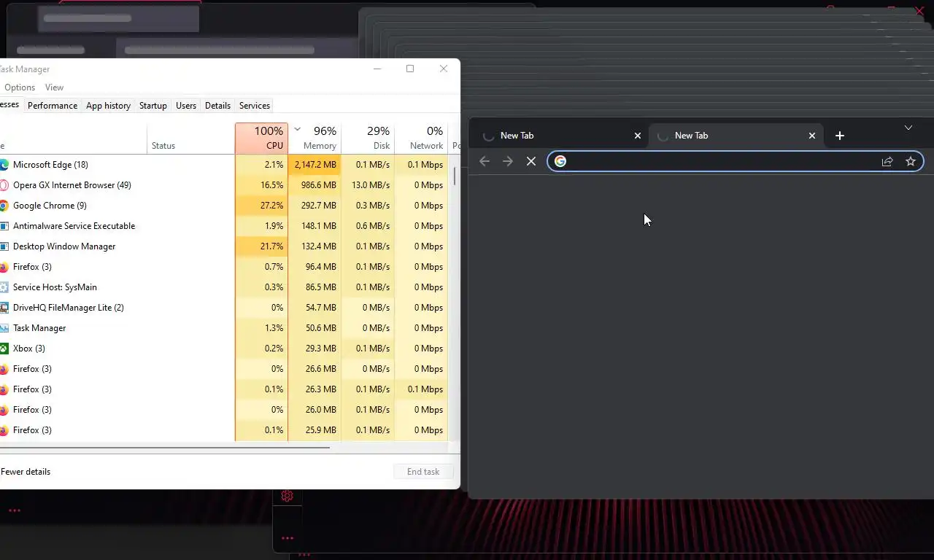The height and width of the screenshot is (560, 934).
Task: Select the Google Chrome (9) row
Action: (x=223, y=206)
